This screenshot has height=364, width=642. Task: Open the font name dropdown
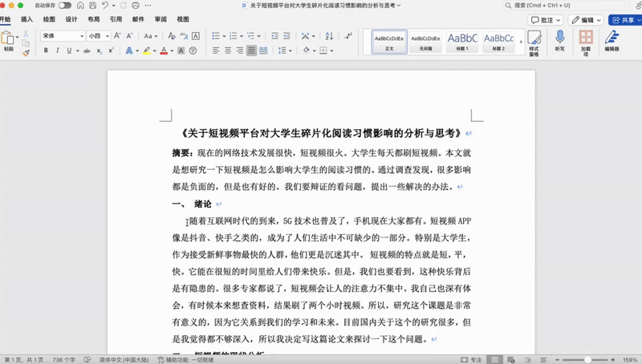[82, 36]
